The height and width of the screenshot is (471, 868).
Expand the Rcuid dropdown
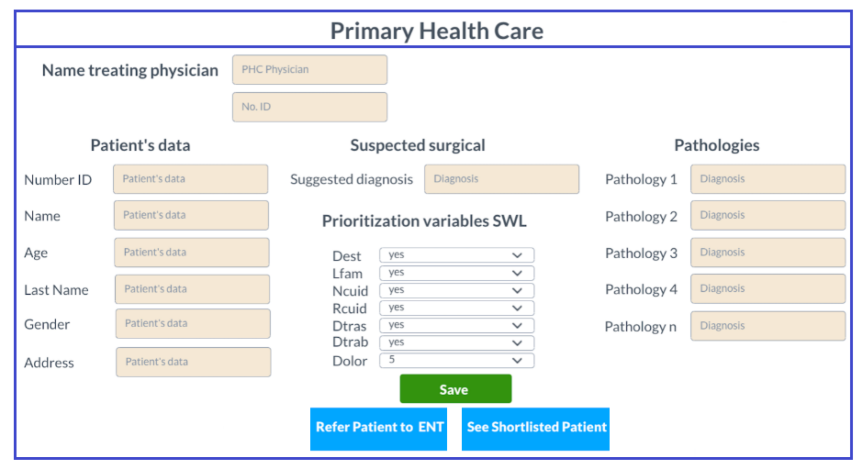point(456,308)
